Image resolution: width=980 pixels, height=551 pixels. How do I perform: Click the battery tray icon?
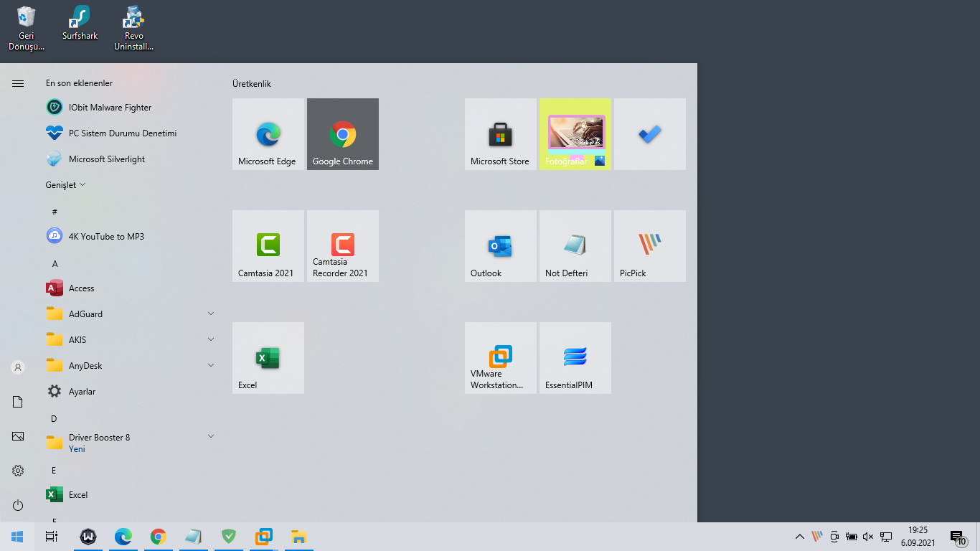(x=852, y=537)
